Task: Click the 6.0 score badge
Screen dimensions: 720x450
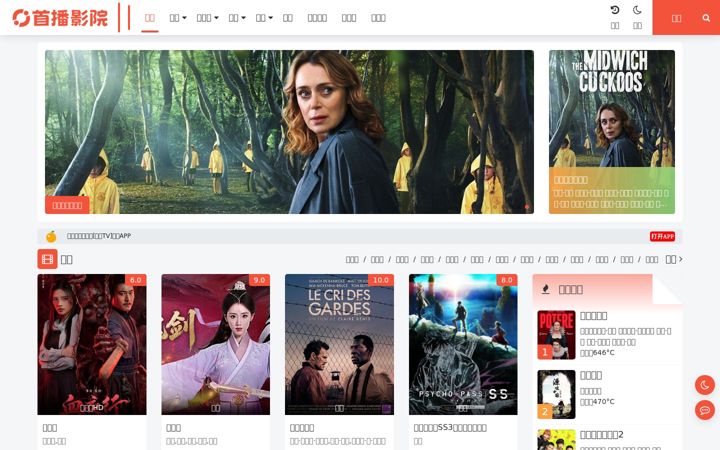Action: click(135, 280)
